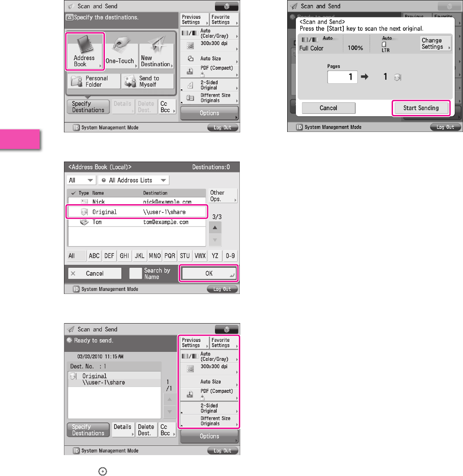Open Previous Settings in Ready to send screen
The width and height of the screenshot is (463, 476).
tap(195, 343)
